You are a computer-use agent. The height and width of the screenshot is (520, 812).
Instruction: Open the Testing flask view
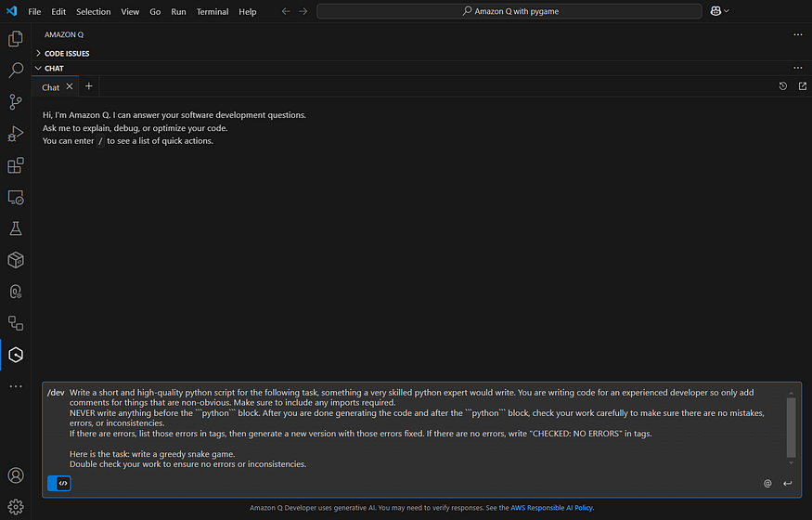click(x=16, y=228)
